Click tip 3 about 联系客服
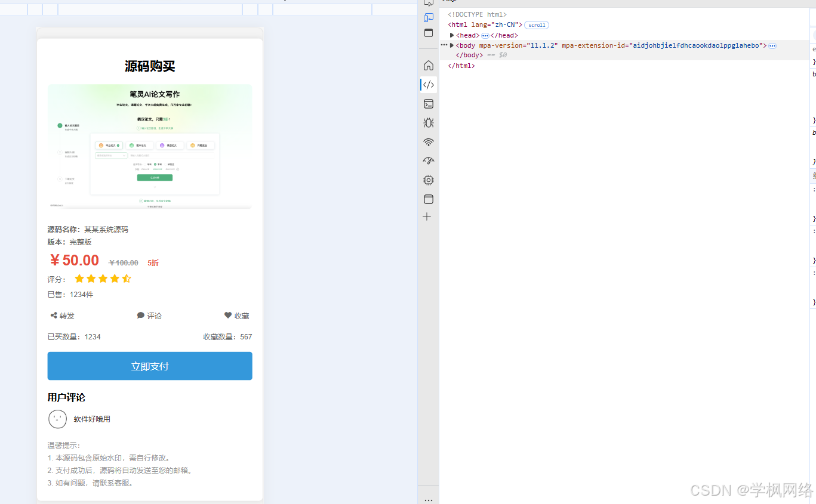The height and width of the screenshot is (504, 816). [x=91, y=483]
